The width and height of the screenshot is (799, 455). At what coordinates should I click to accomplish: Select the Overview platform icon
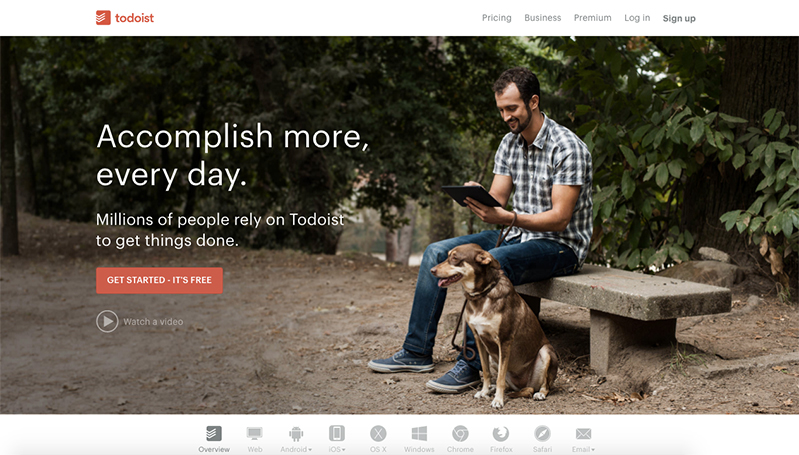point(214,434)
